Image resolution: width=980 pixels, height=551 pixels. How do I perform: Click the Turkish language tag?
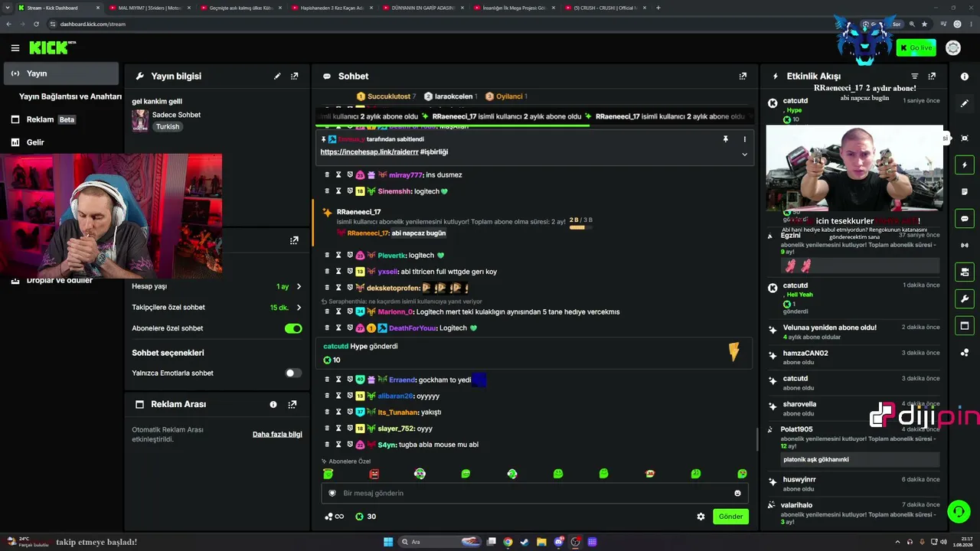click(x=168, y=127)
